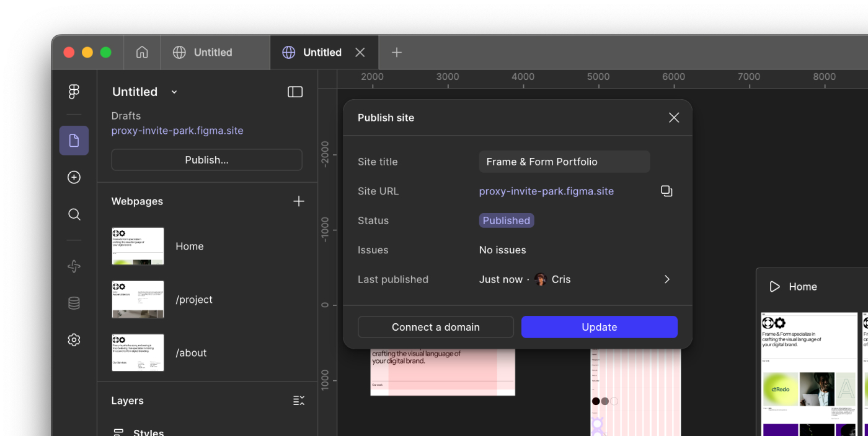Select the Home page label
This screenshot has width=868, height=436.
coord(190,246)
